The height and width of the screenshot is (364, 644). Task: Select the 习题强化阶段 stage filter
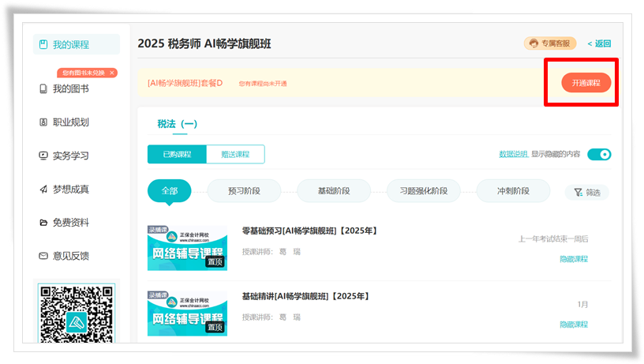point(423,191)
